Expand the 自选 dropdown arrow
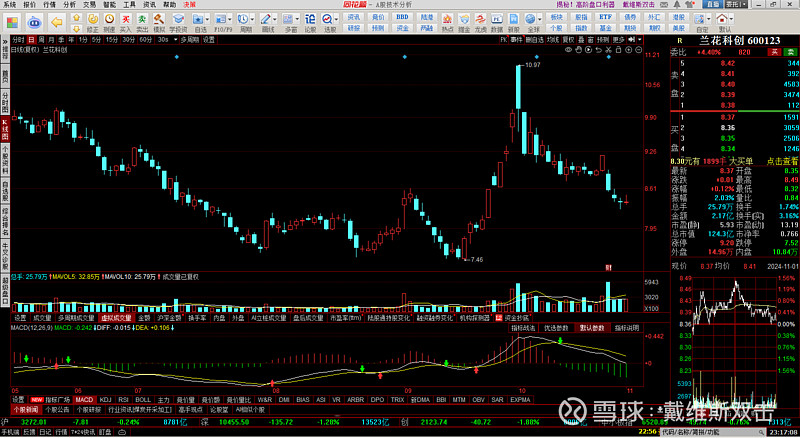Screen dimensions: 800x438 209,19
